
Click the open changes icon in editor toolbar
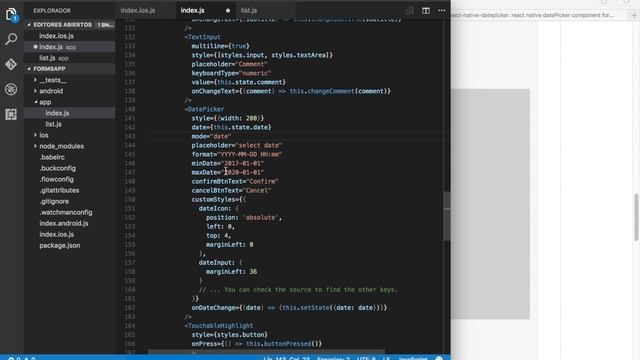410,11
